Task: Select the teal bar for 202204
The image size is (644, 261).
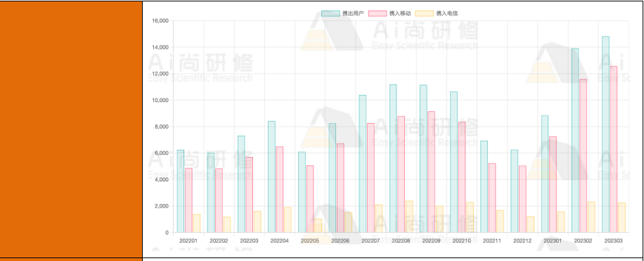Action: pos(271,177)
